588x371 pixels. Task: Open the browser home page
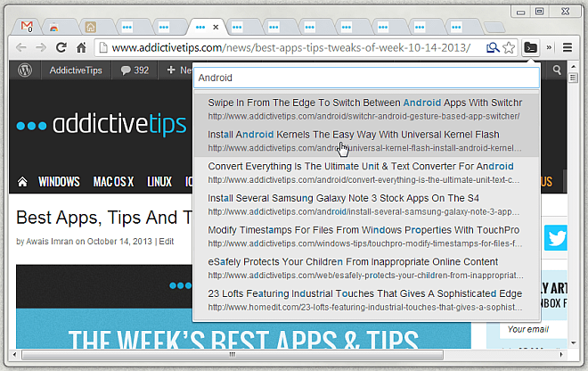(x=81, y=47)
